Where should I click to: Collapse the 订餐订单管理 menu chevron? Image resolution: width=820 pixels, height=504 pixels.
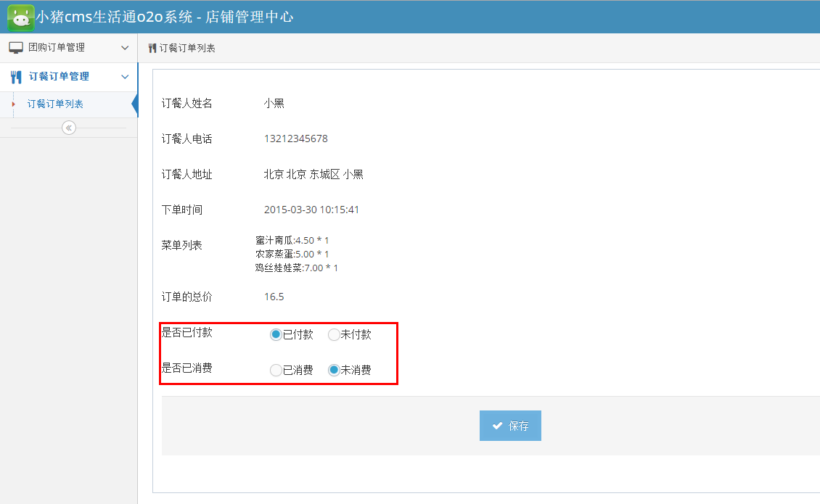click(x=124, y=76)
